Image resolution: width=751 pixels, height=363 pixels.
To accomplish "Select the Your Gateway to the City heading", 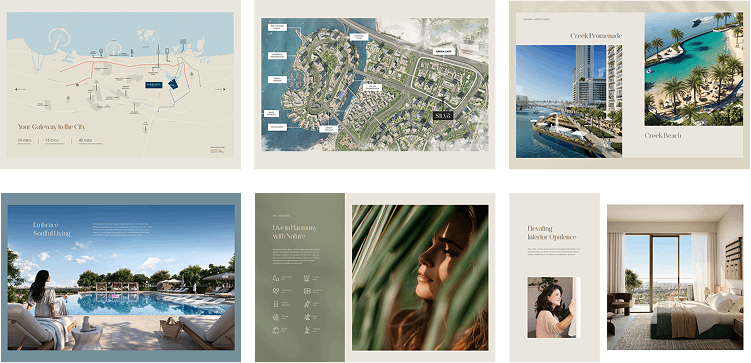I will [x=52, y=127].
